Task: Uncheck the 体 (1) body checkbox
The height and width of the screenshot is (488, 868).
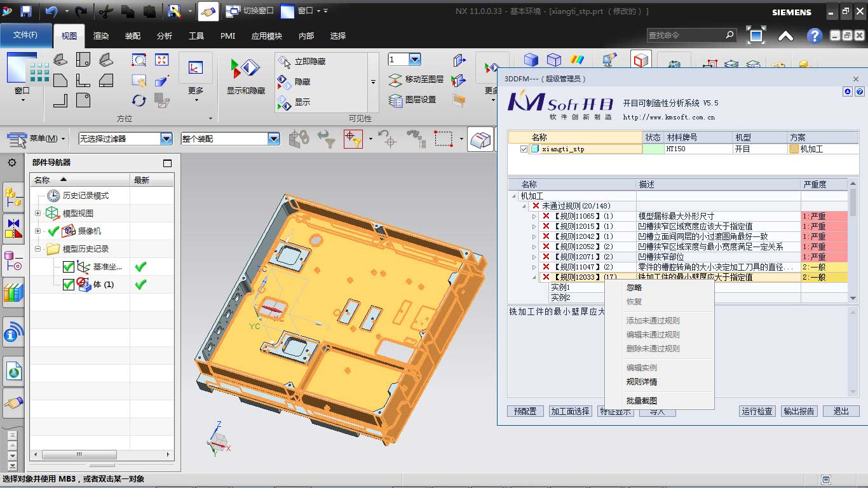Action: [69, 285]
